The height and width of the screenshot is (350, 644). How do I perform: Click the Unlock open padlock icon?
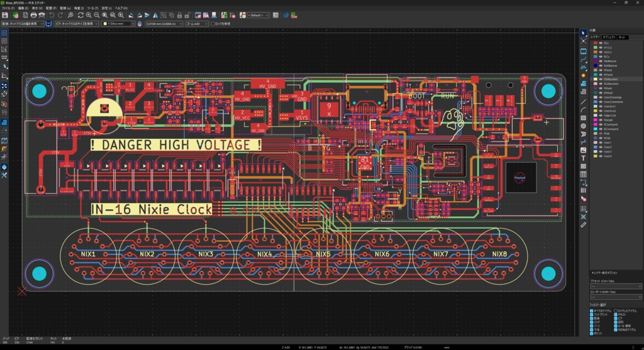(187, 15)
